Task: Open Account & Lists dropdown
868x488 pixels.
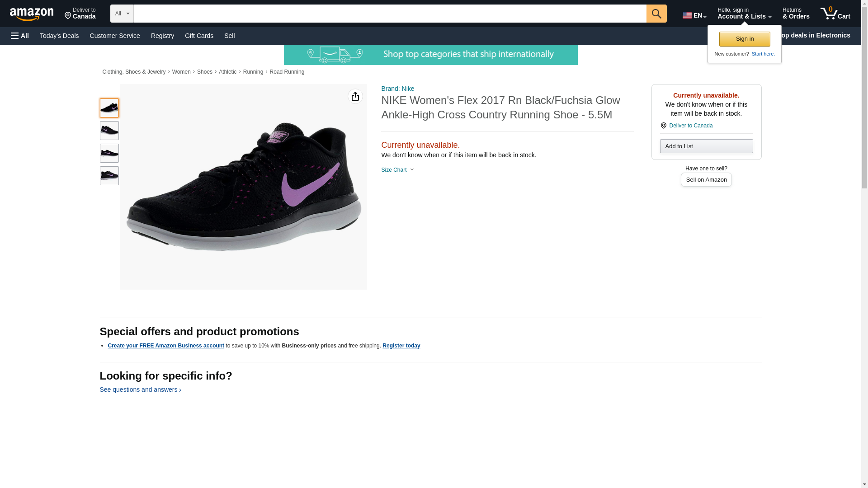Action: 744,14
